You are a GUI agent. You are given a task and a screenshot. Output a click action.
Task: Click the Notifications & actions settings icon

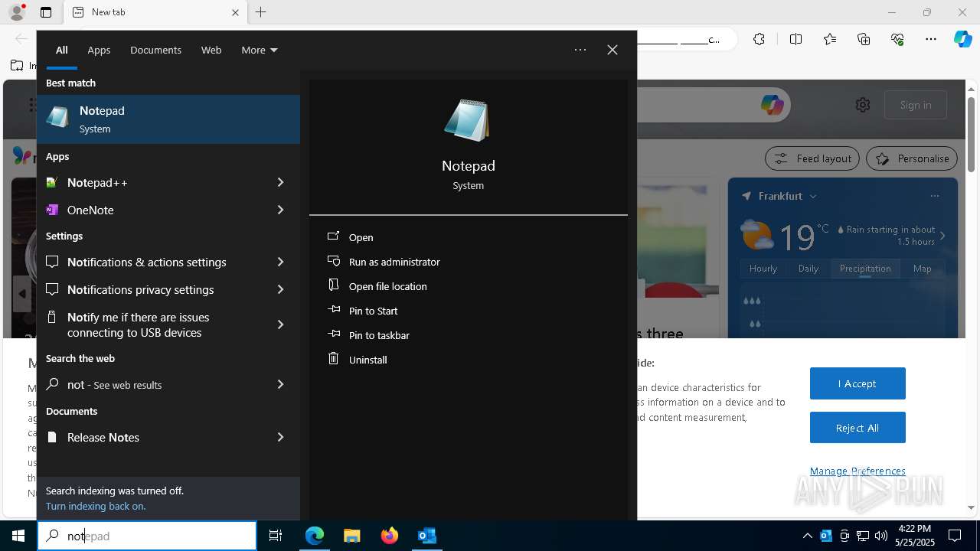coord(52,262)
